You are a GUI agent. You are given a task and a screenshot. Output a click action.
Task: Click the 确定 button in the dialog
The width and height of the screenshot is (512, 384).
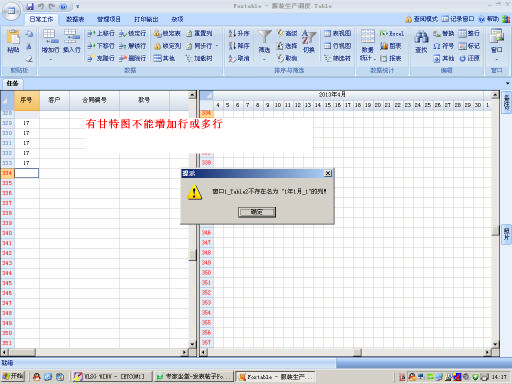(x=257, y=212)
